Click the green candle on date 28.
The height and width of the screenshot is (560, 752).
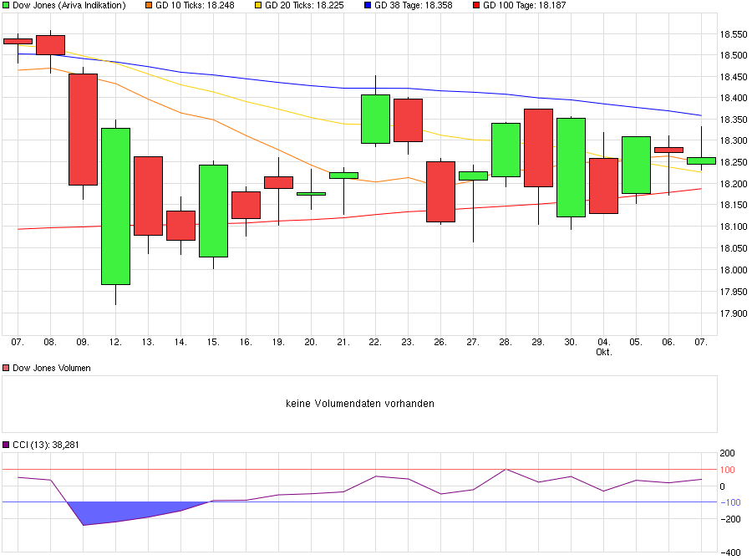click(x=506, y=150)
